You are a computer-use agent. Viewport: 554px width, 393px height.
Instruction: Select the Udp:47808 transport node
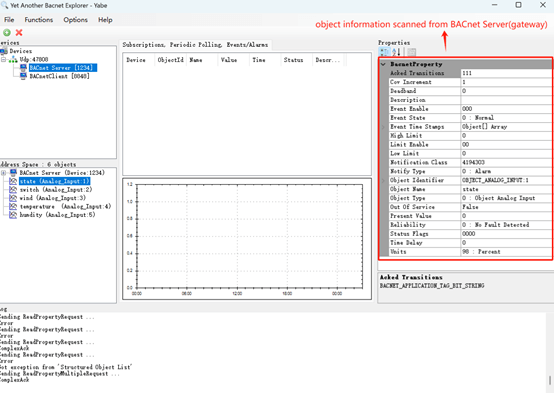pos(34,59)
